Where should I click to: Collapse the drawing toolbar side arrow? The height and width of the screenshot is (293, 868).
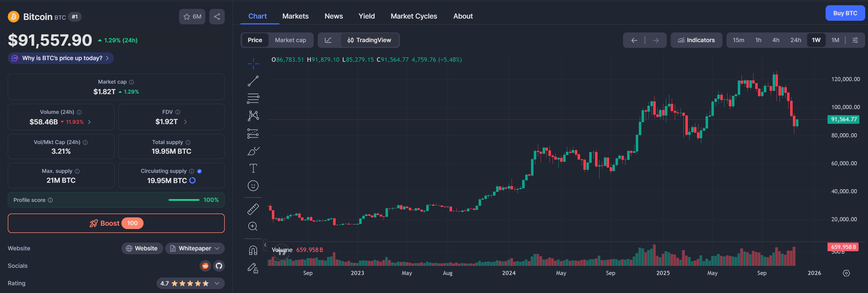pos(265,245)
